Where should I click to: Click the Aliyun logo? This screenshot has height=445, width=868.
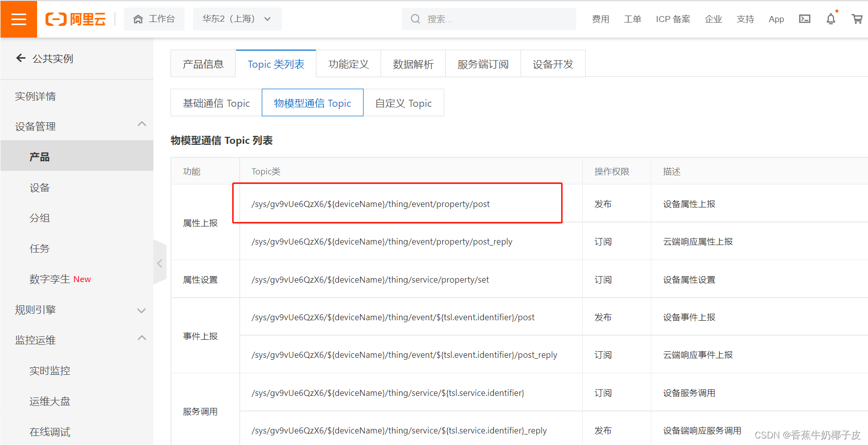[x=76, y=19]
